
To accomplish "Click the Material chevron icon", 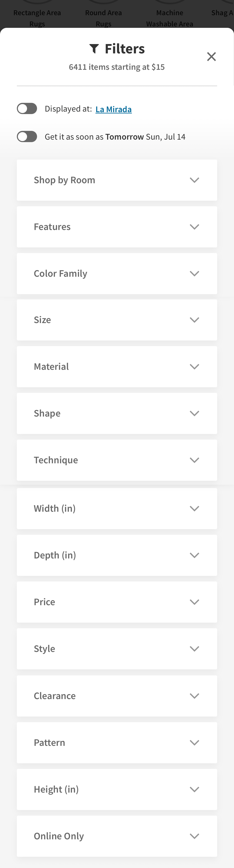I will 194,367.
